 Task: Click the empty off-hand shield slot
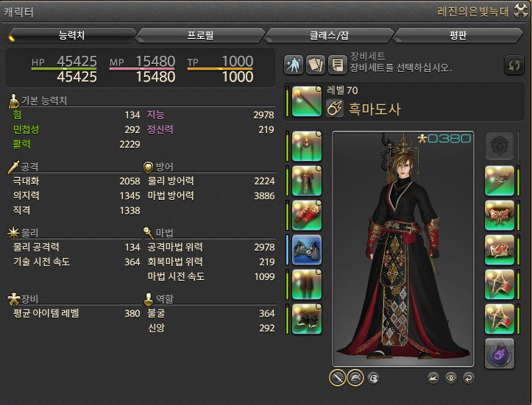[500, 146]
